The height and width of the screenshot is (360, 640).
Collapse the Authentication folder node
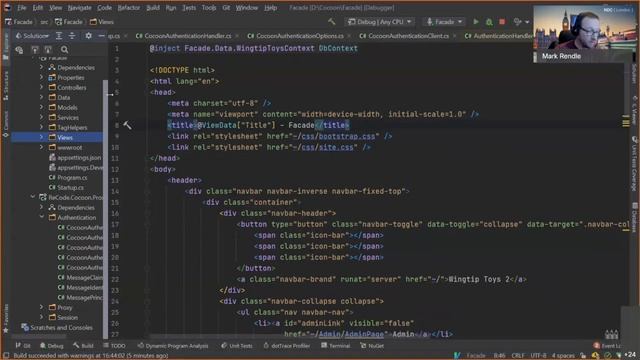41,217
